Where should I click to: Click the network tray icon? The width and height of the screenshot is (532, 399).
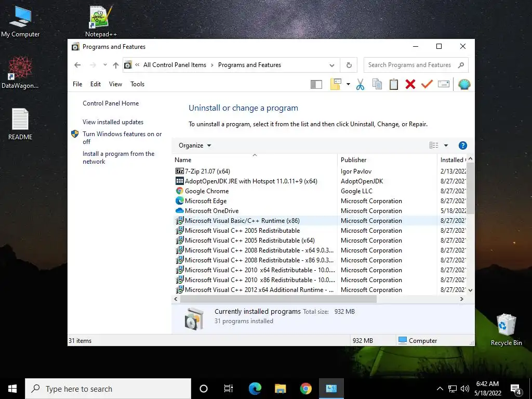(x=453, y=389)
